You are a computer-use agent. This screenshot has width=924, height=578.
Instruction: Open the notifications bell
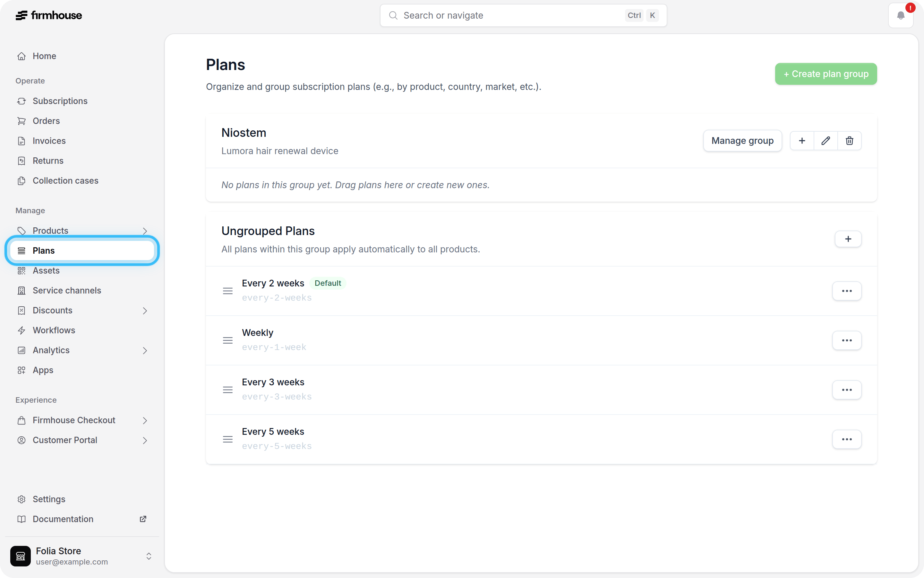tap(901, 15)
